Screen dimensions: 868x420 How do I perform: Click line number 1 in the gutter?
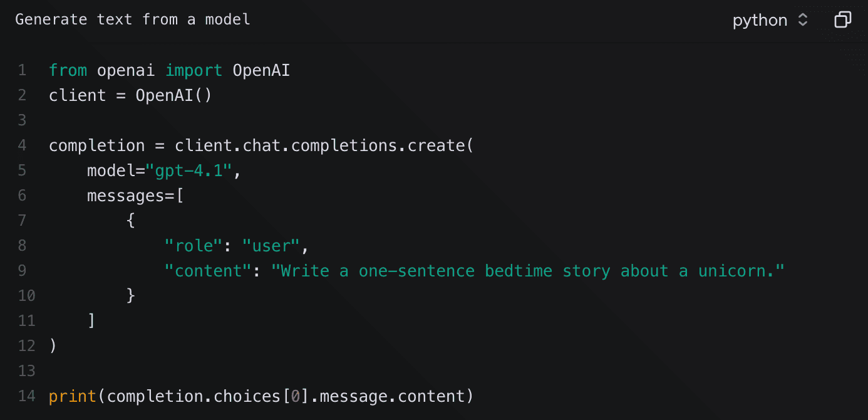pos(22,70)
